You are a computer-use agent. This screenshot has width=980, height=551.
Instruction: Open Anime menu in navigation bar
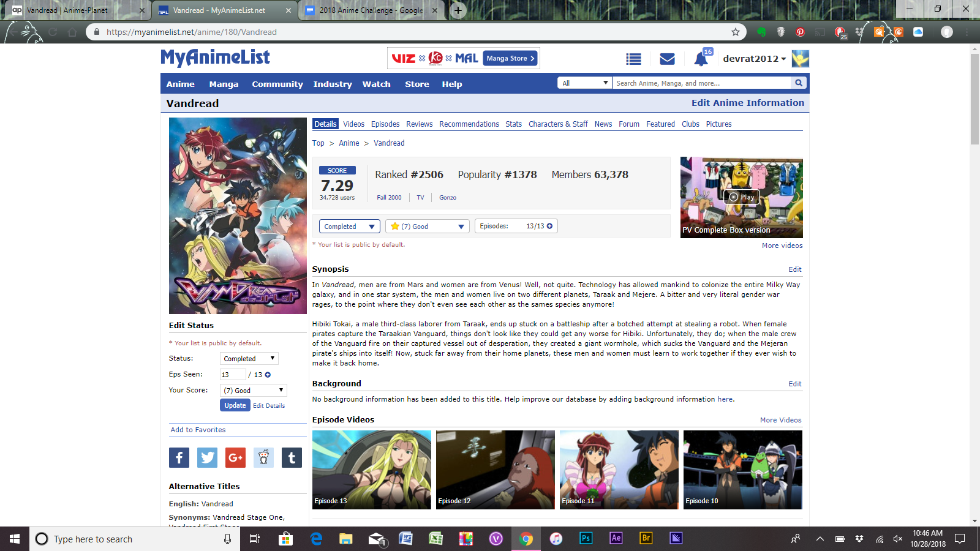pyautogui.click(x=181, y=84)
